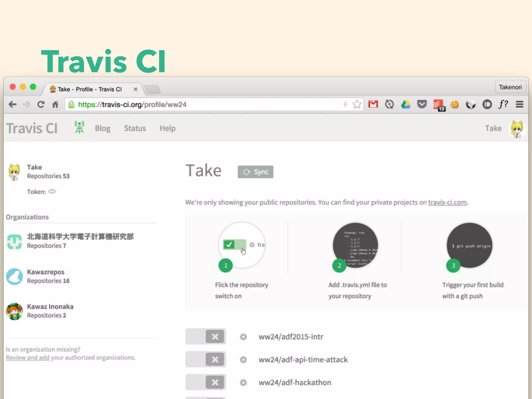The height and width of the screenshot is (399, 532).
Task: Click the step 2 .travis.yml illustration
Action: pos(355,245)
